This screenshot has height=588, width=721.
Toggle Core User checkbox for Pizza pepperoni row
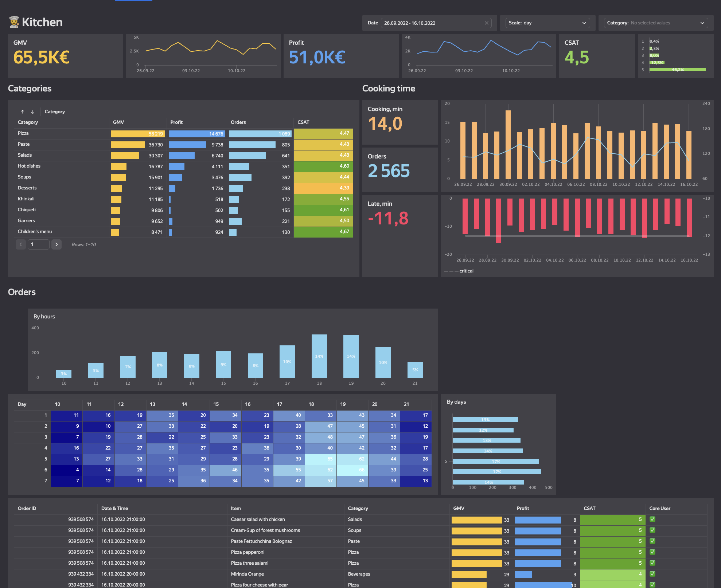[x=652, y=552]
